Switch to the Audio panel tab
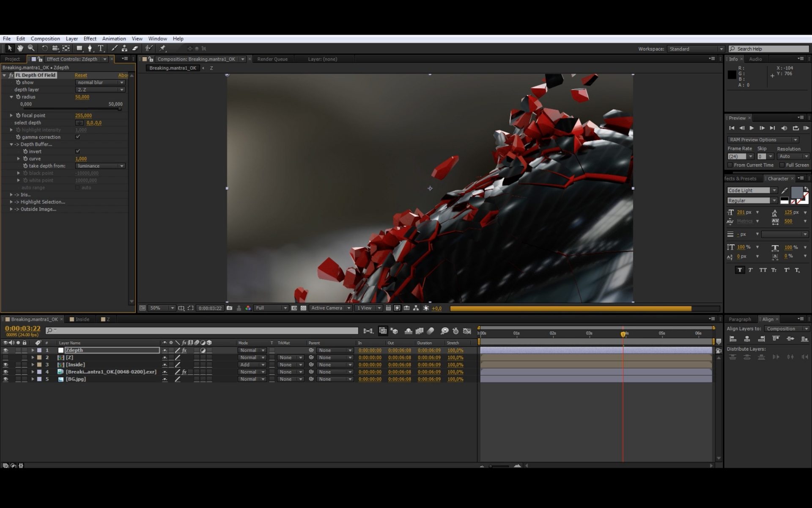 point(755,59)
